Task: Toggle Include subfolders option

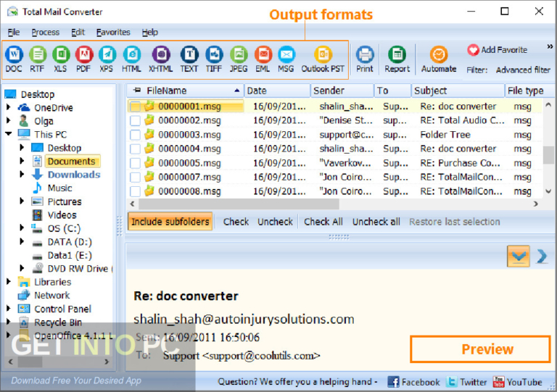Action: [170, 222]
